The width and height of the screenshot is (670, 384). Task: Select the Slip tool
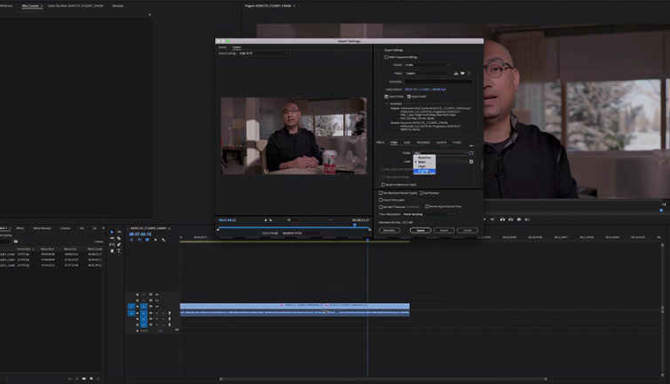tap(112, 245)
